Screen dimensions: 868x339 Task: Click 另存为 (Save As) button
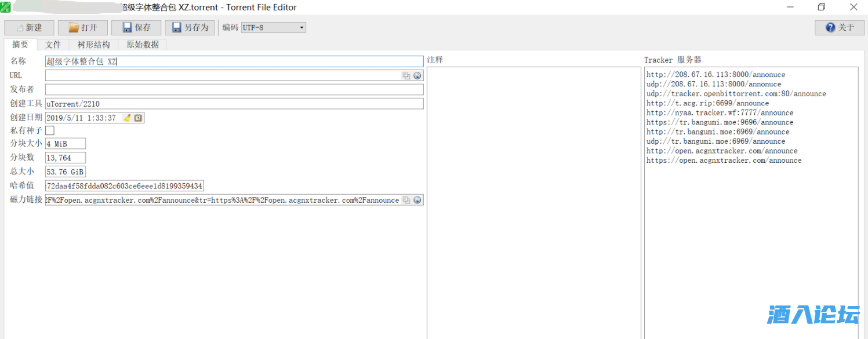coord(190,28)
